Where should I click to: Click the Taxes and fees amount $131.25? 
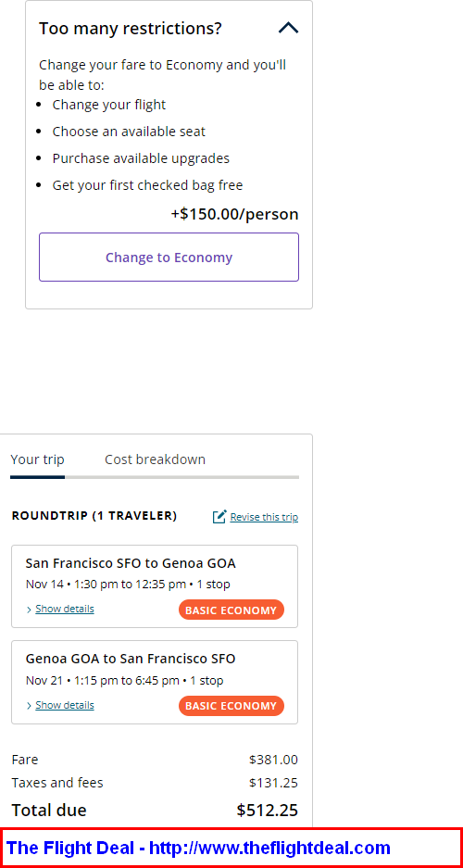273,783
